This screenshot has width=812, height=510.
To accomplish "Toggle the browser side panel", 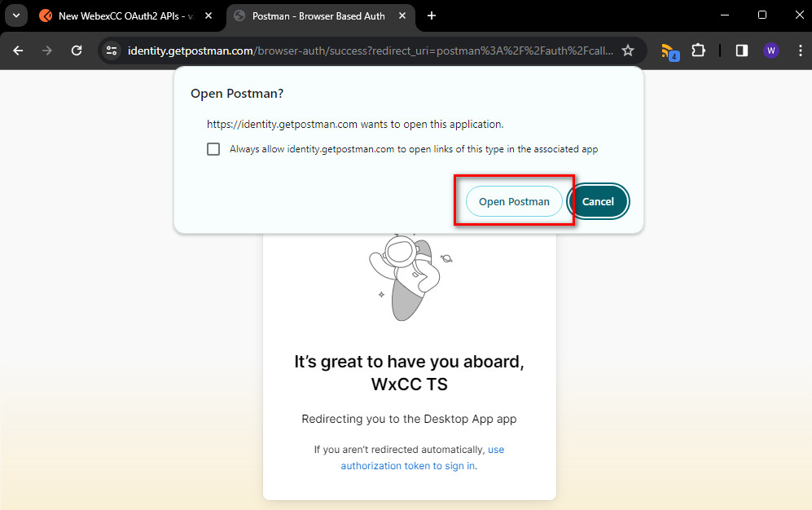I will coord(742,51).
